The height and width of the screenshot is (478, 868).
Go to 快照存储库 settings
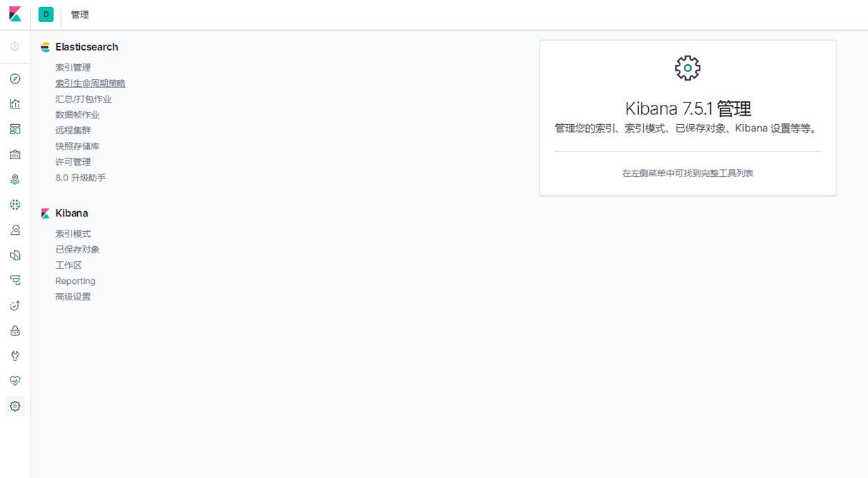click(x=77, y=146)
